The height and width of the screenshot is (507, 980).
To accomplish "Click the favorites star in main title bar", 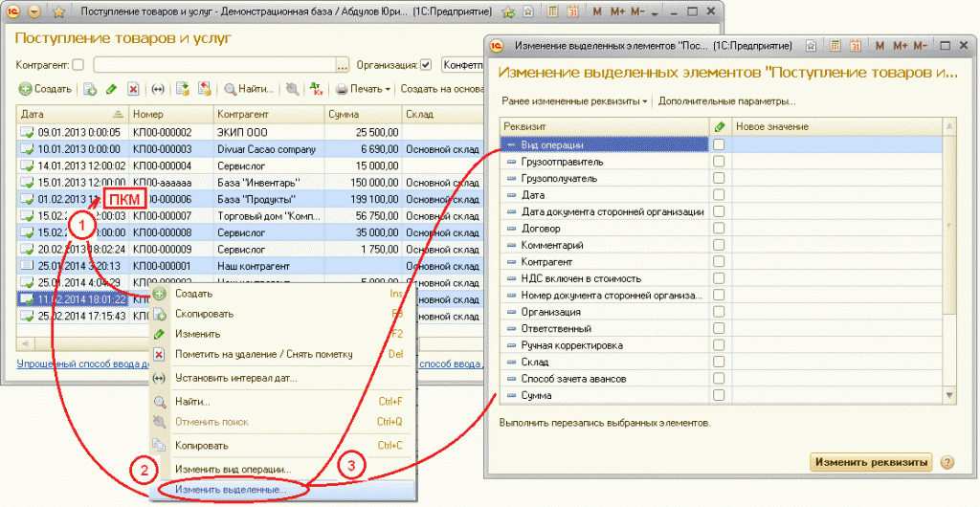I will coord(59,12).
